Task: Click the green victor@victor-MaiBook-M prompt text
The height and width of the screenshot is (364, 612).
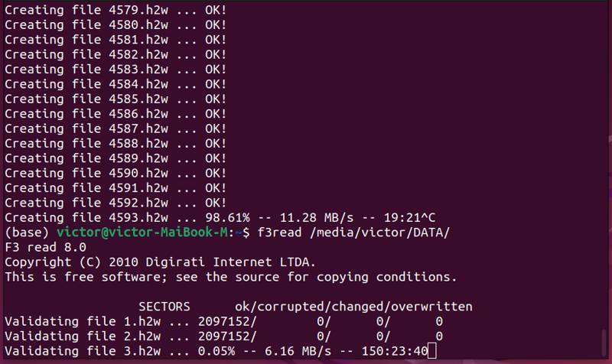Action: tap(142, 232)
